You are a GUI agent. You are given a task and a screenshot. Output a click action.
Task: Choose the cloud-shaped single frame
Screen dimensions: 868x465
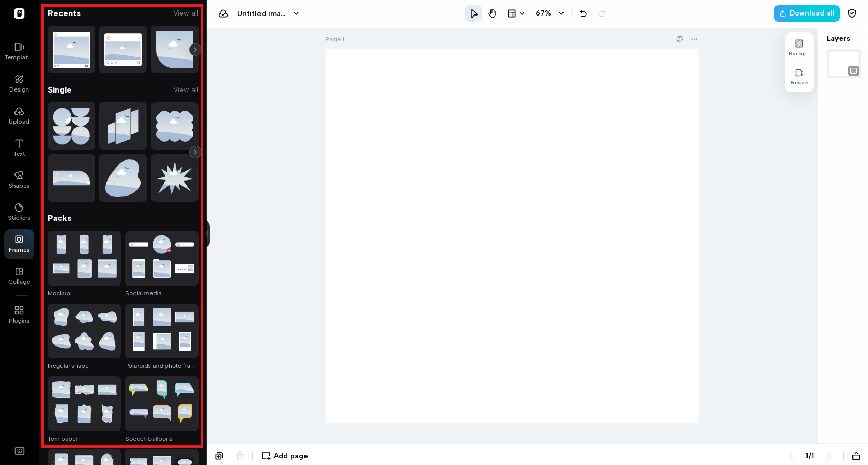(175, 126)
